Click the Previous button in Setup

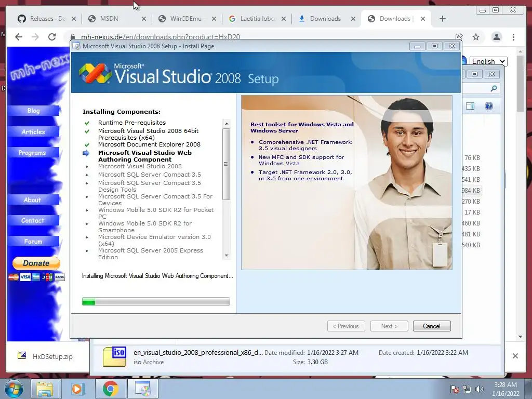click(x=346, y=326)
